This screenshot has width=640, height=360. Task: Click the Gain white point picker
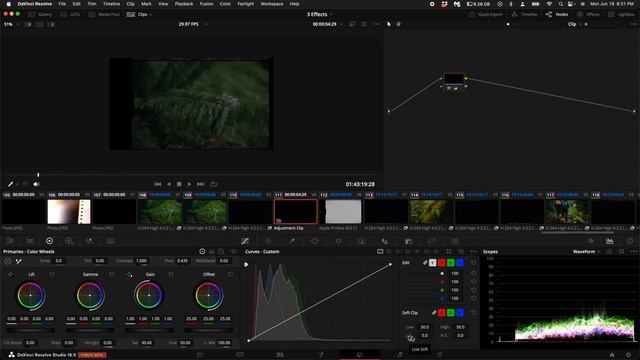pyautogui.click(x=129, y=274)
